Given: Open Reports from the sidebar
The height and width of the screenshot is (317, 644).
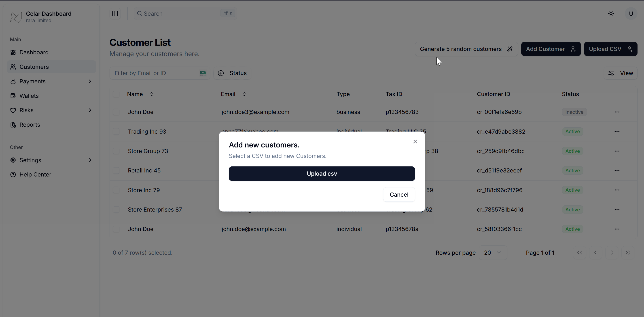Looking at the screenshot, I should pos(30,125).
